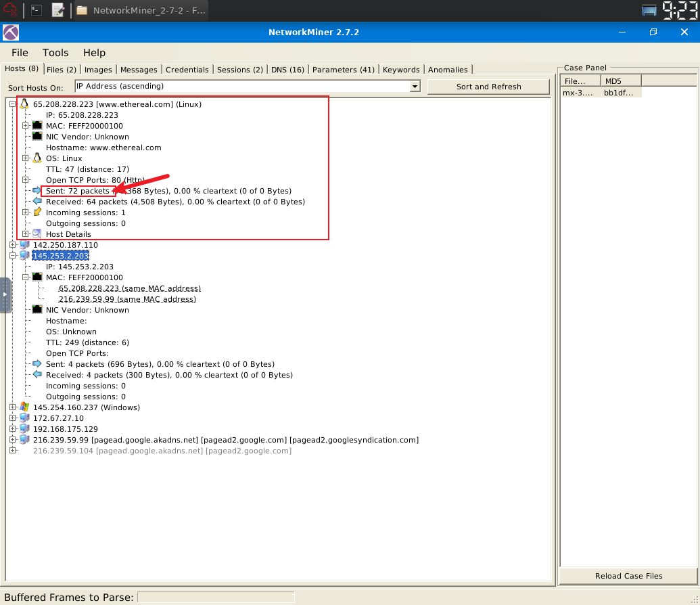Screen dimensions: 700x605
Task: Expand the OS: Linux node
Action: point(26,158)
